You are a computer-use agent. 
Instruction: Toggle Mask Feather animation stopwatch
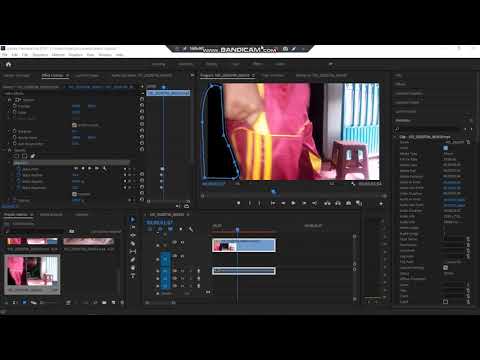[18, 175]
